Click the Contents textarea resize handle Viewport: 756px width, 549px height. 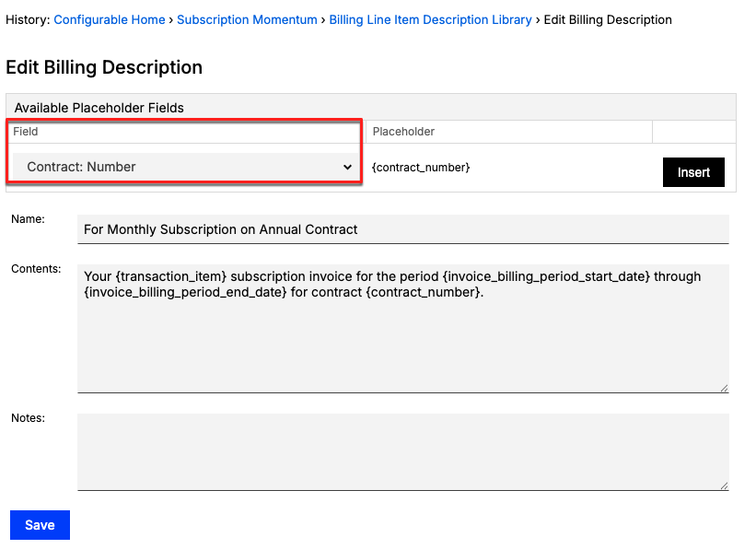[x=724, y=389]
